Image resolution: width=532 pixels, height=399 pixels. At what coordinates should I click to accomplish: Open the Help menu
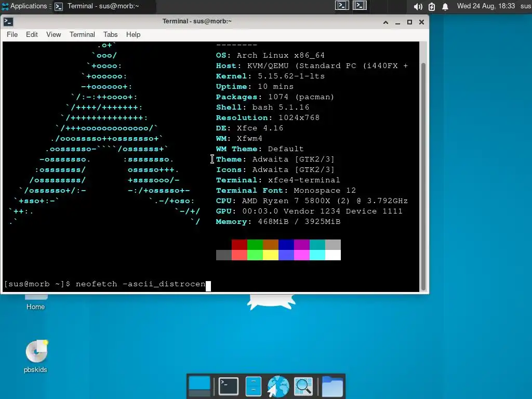[133, 35]
